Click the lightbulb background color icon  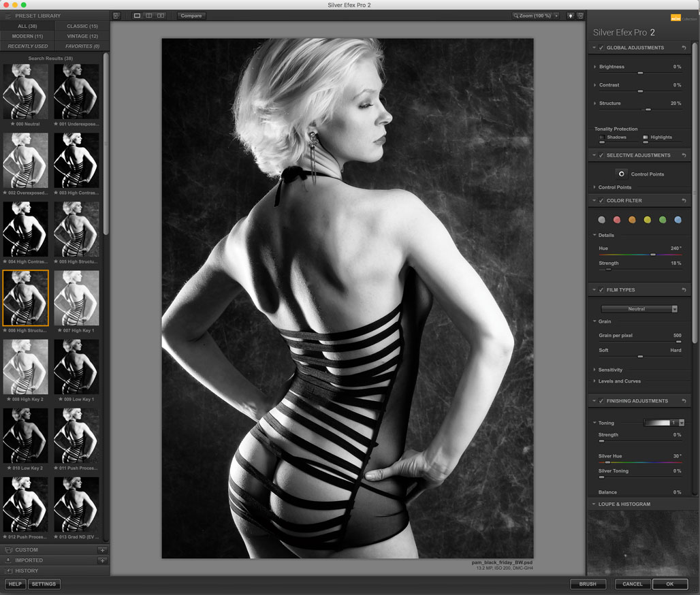tap(571, 16)
